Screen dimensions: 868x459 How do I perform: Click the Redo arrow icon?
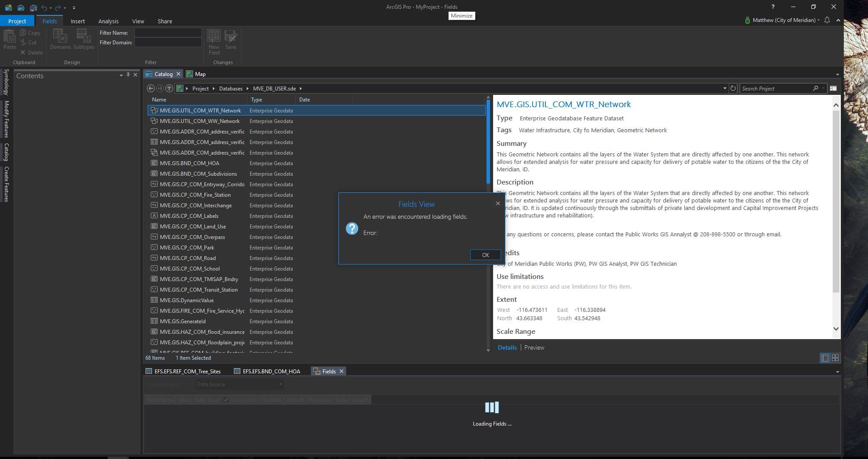(x=58, y=7)
